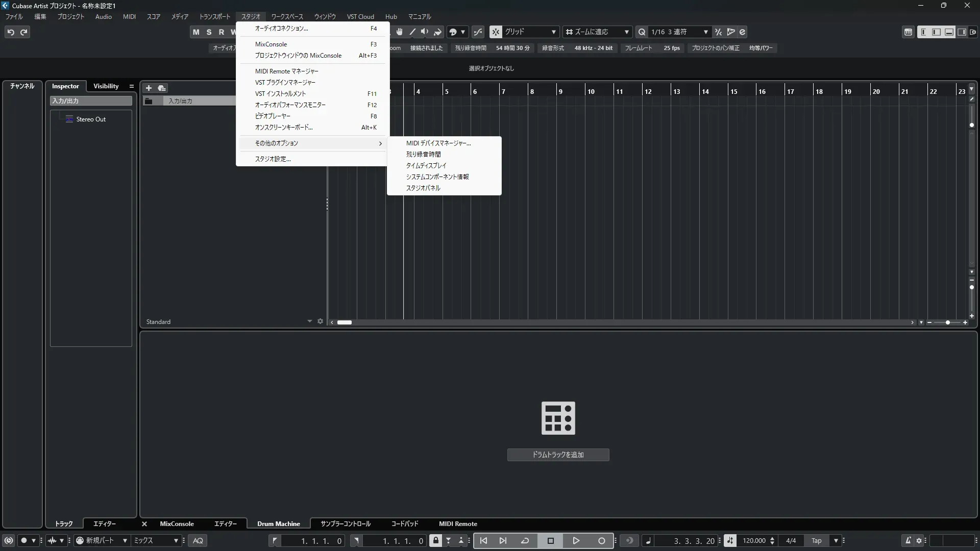Open the グリッド snap type dropdown
Image resolution: width=980 pixels, height=551 pixels.
tap(530, 32)
